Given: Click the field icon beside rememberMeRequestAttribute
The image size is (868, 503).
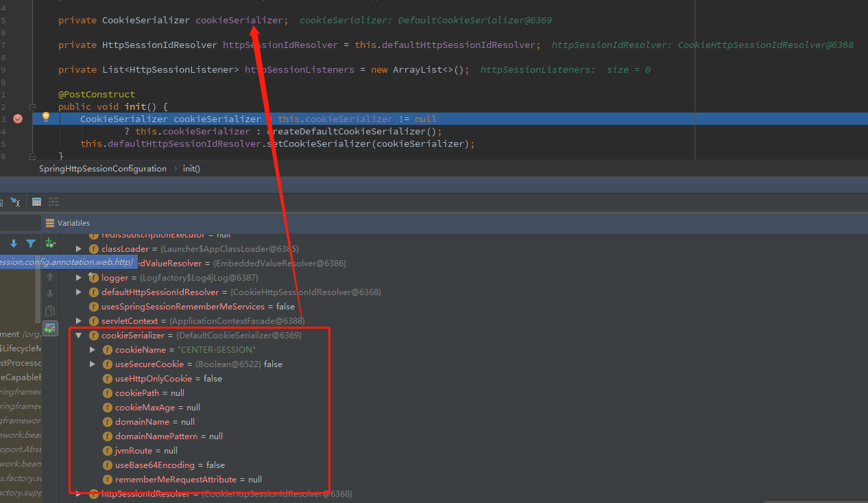Looking at the screenshot, I should pos(108,480).
